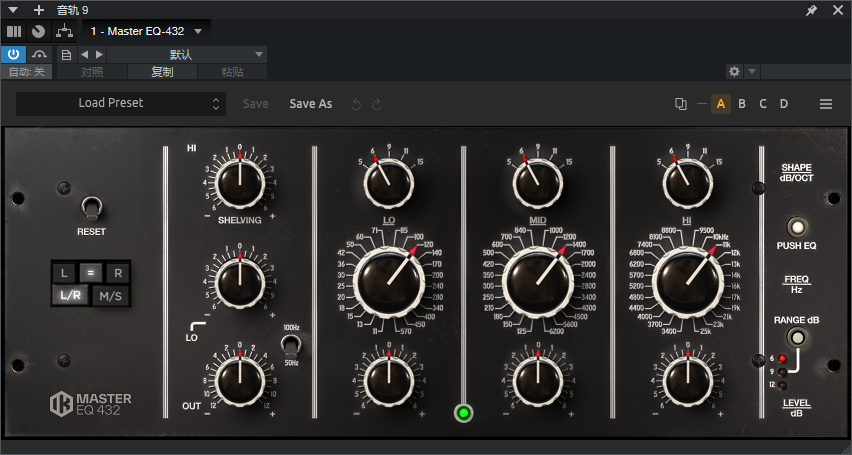Click Save As
This screenshot has width=852, height=455.
point(311,104)
